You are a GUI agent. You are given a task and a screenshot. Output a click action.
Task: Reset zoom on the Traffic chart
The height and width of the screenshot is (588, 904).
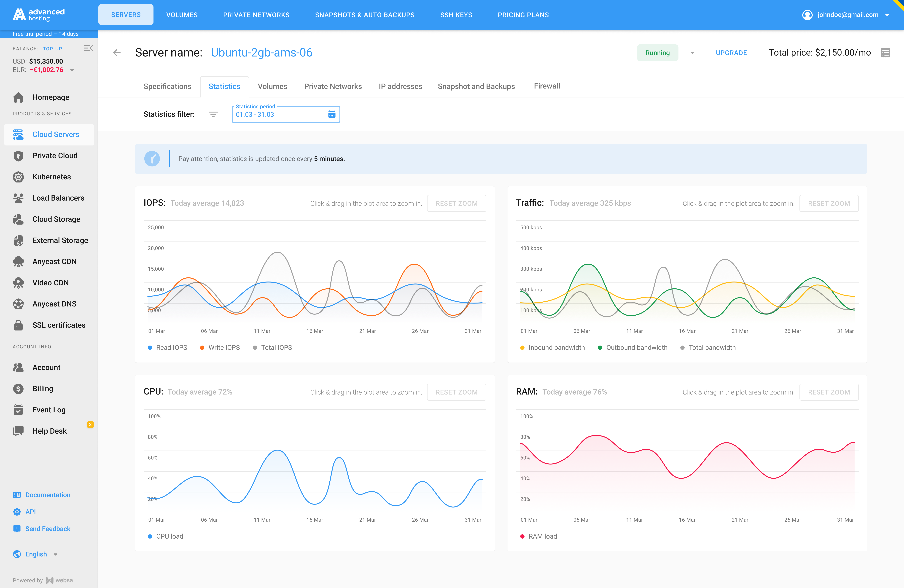pyautogui.click(x=829, y=204)
